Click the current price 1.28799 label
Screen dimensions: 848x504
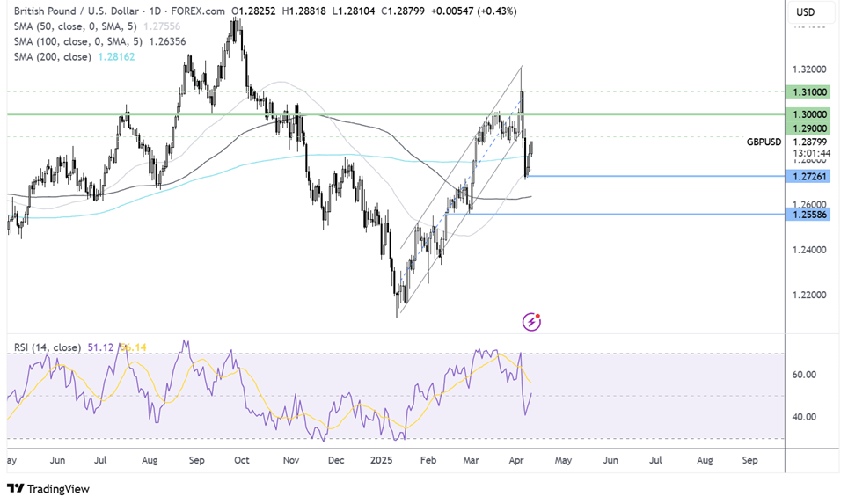tap(809, 142)
